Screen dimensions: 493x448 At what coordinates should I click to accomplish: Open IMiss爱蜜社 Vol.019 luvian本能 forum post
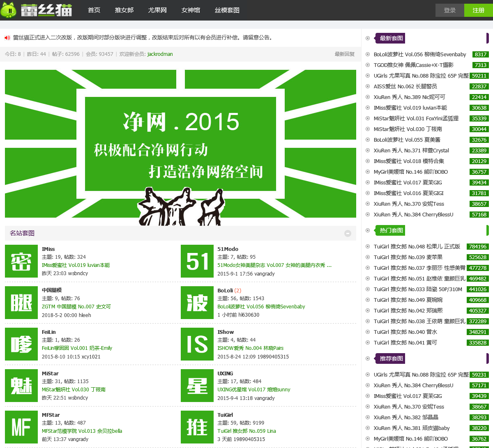[x=76, y=265]
